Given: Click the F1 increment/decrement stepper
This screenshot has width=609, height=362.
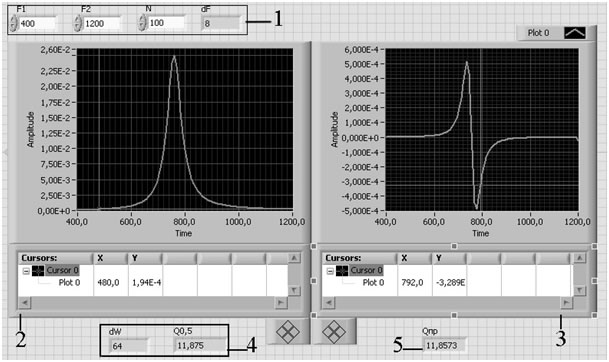Looking at the screenshot, I should point(14,23).
